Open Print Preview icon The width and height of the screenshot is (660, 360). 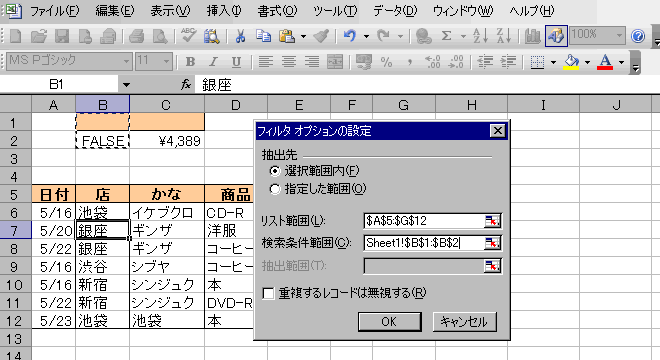[160, 36]
